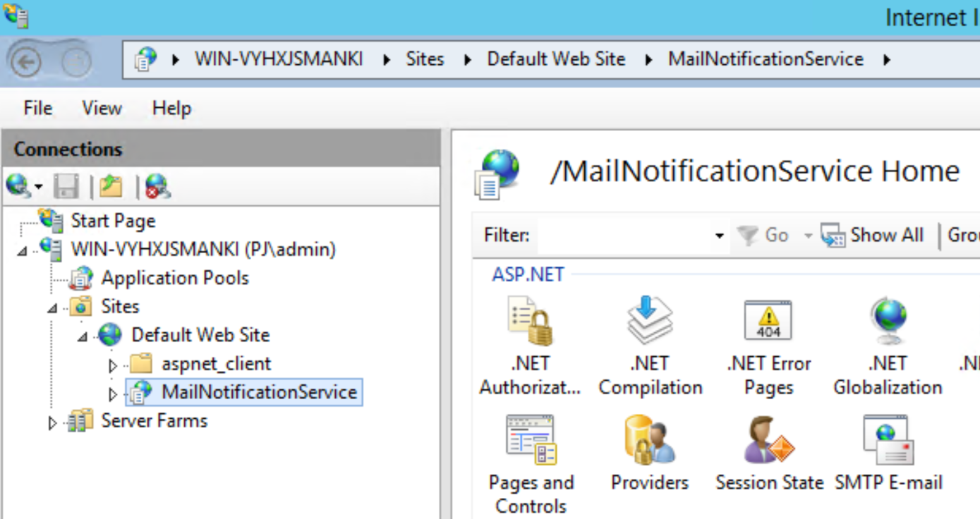
Task: Open .NET Authorization Rules feature
Action: pyautogui.click(x=530, y=346)
